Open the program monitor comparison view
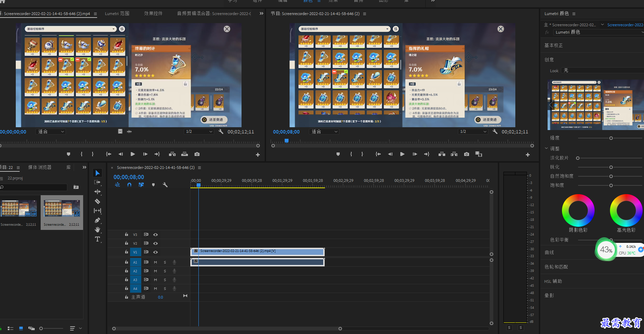The width and height of the screenshot is (644, 334). coord(479,154)
